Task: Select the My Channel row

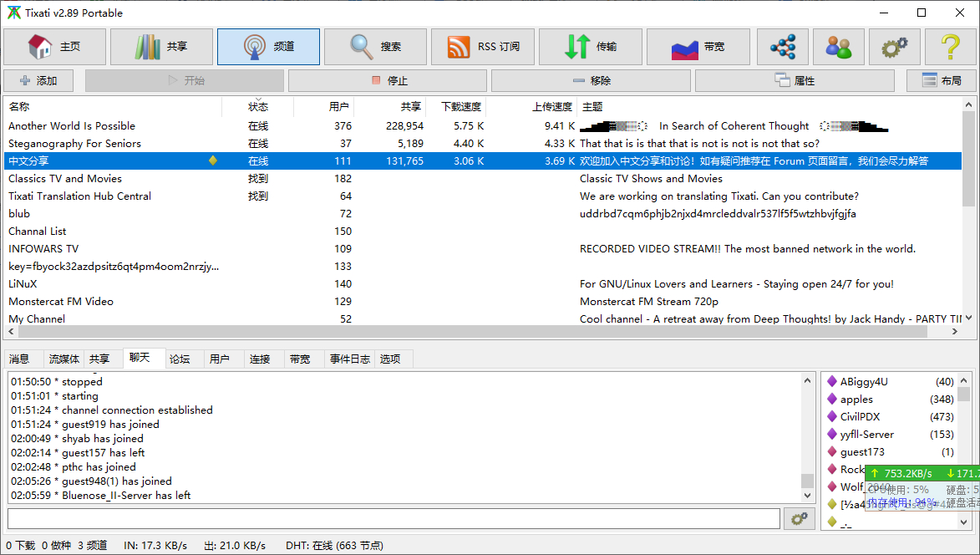Action: (483, 318)
